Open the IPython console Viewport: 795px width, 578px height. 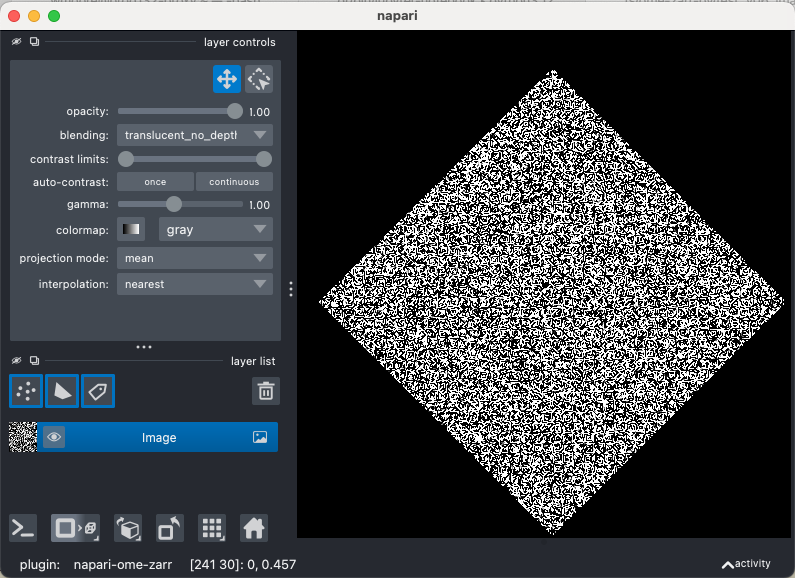[x=23, y=528]
